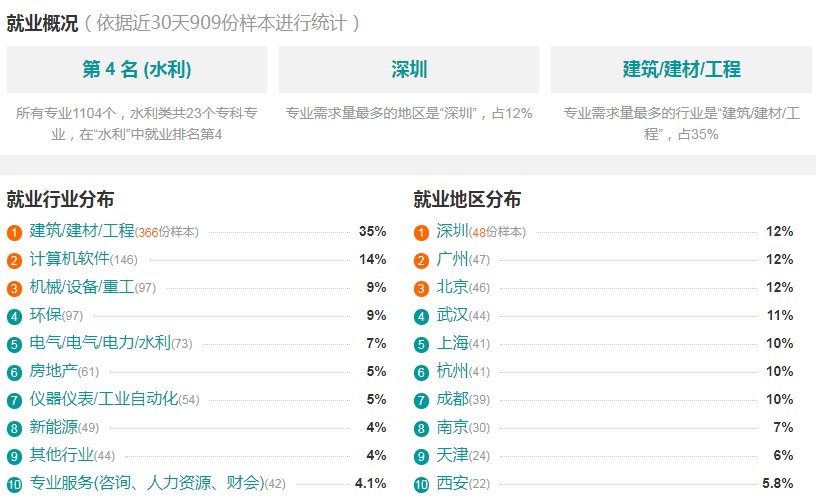Open the 建筑/建材/工程 industry link in the list
The image size is (816, 500).
[x=82, y=230]
